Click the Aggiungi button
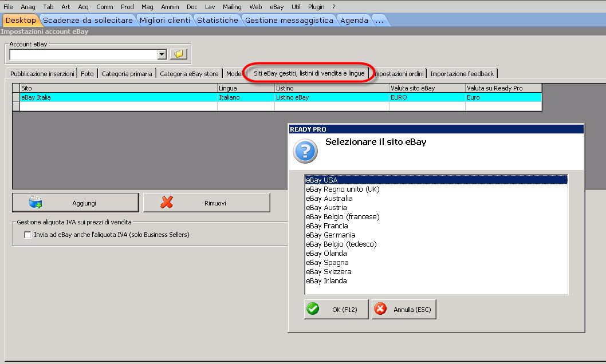606x364 pixels. (x=76, y=203)
